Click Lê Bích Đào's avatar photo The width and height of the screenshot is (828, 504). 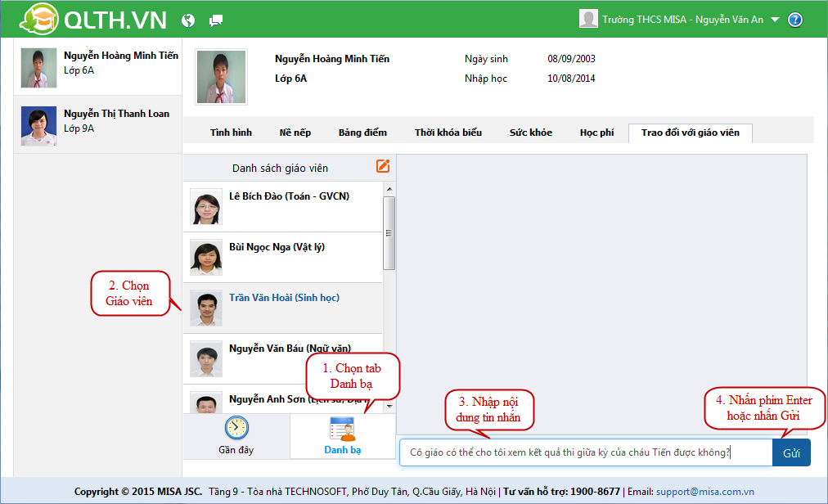coord(206,208)
